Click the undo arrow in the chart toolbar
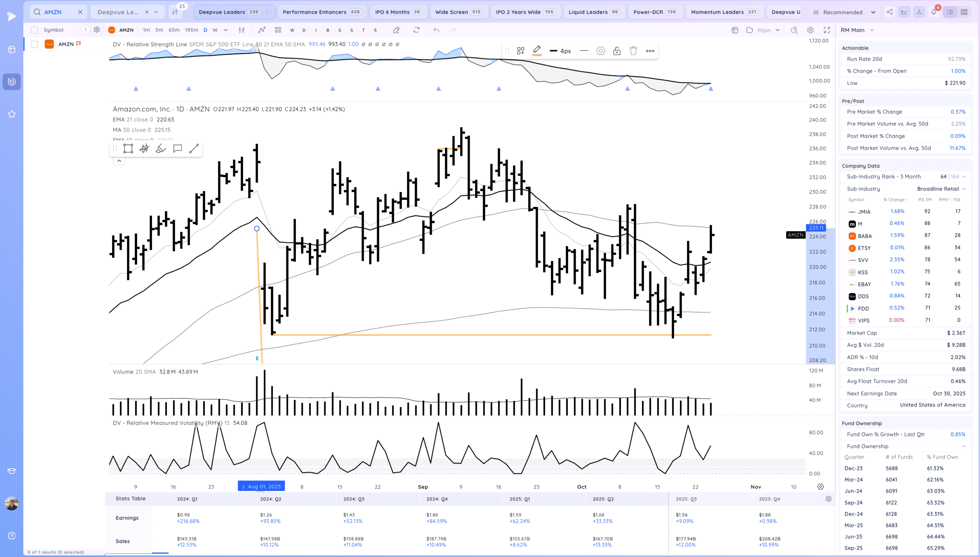The height and width of the screenshot is (557, 980). (436, 30)
